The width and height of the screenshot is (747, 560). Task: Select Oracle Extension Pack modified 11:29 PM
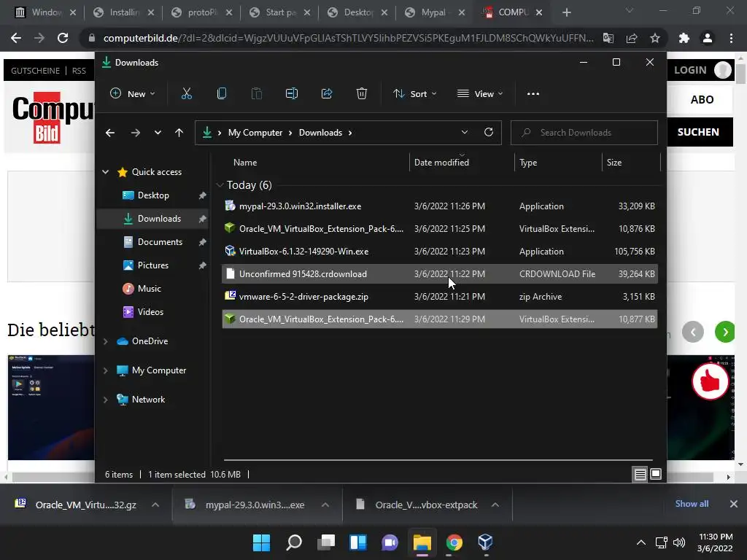click(440, 319)
